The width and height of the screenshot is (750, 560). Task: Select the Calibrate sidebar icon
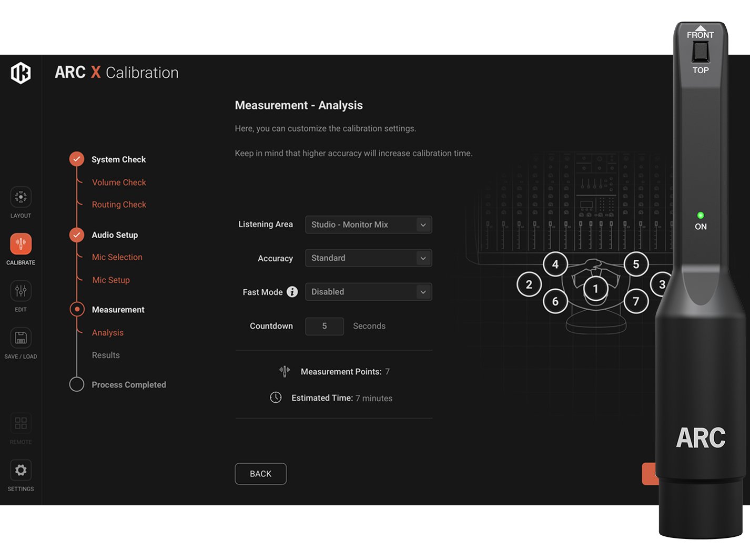point(21,244)
